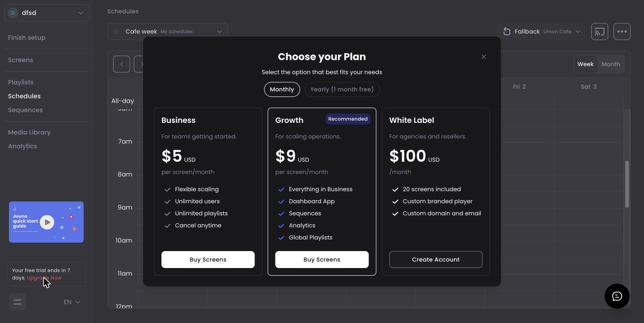The width and height of the screenshot is (644, 323).
Task: Click the Upgrade Now link
Action: 44,278
